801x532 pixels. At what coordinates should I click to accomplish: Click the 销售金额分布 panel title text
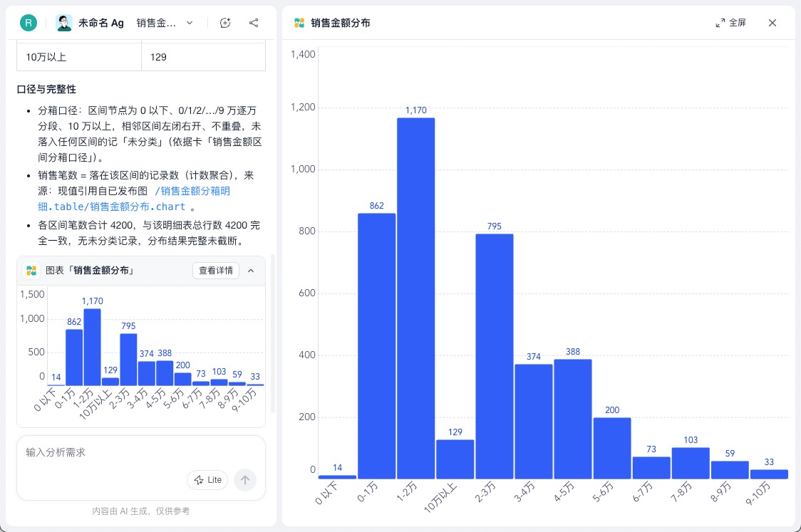(x=341, y=23)
